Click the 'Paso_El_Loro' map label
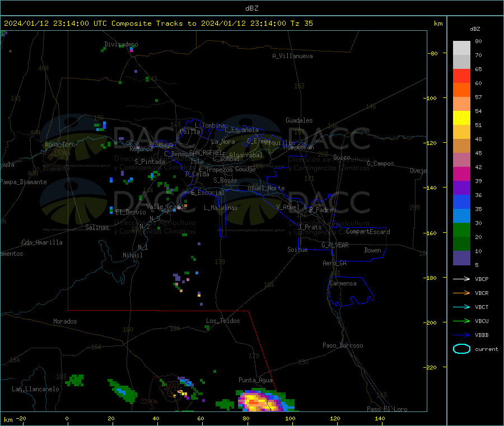 click(x=387, y=409)
